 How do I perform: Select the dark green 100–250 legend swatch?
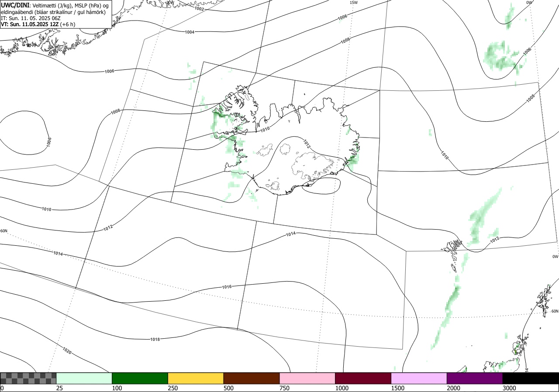pos(140,378)
